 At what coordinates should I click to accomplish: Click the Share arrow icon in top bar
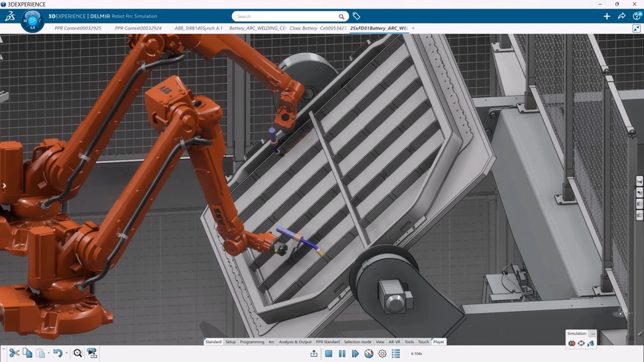click(621, 16)
